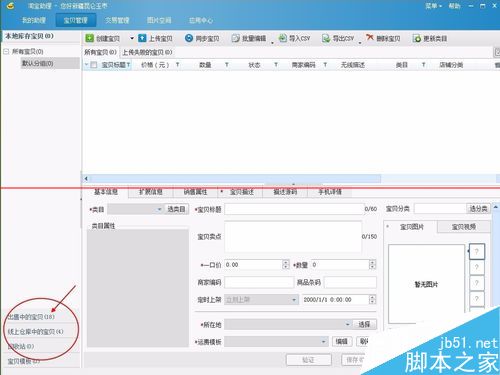
Task: Select the first image placeholder thumbnail
Action: [477, 252]
